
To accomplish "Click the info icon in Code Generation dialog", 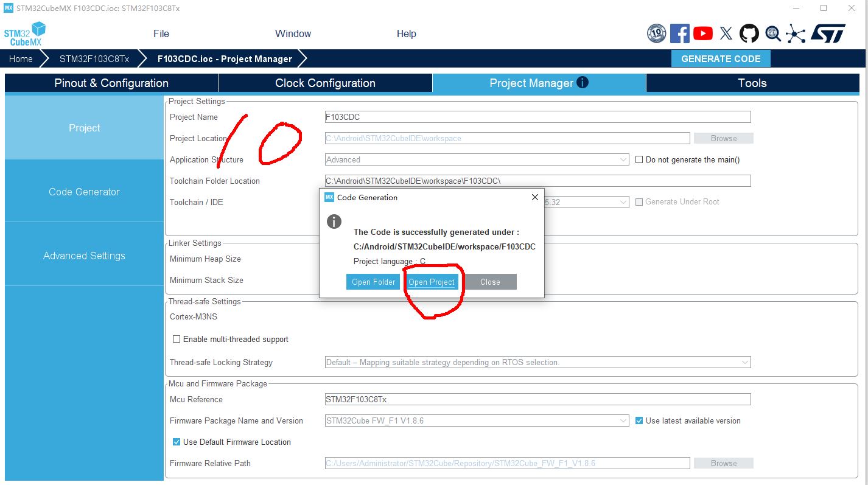I will (x=334, y=222).
